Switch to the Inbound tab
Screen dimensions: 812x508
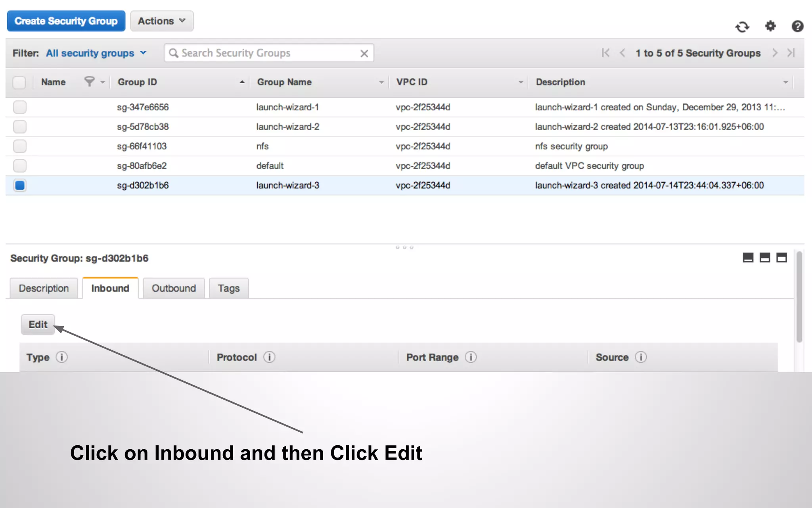(110, 288)
